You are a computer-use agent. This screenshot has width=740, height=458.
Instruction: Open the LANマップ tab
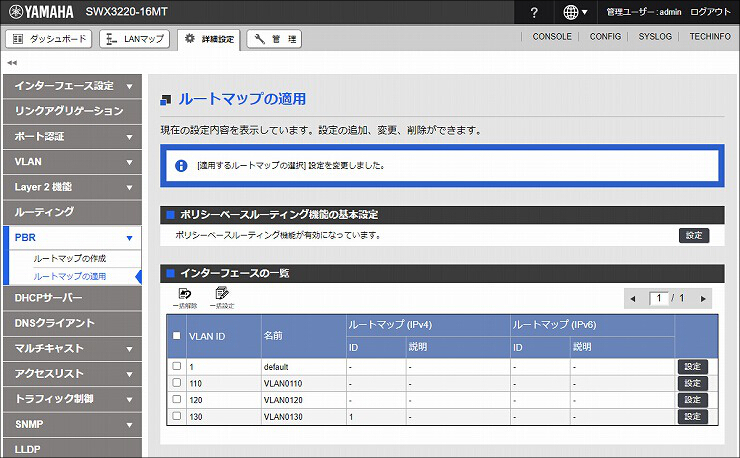[x=135, y=39]
